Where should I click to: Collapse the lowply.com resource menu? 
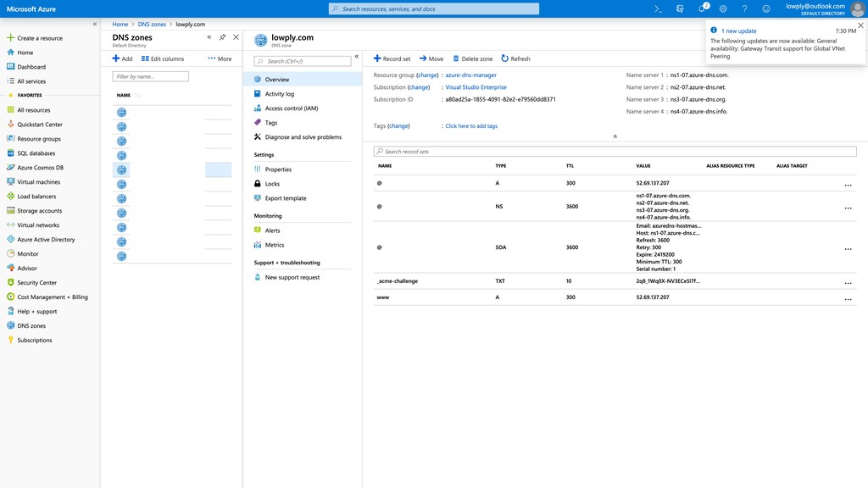(357, 57)
